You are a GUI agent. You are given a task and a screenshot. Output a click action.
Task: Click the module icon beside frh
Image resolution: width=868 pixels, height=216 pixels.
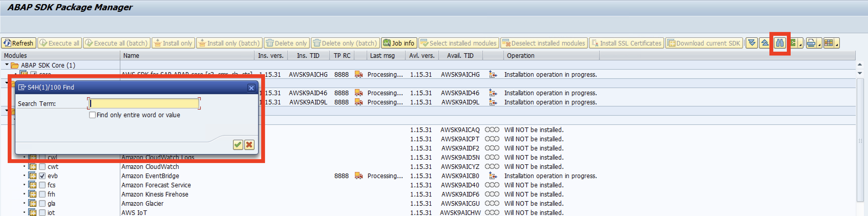(x=33, y=195)
